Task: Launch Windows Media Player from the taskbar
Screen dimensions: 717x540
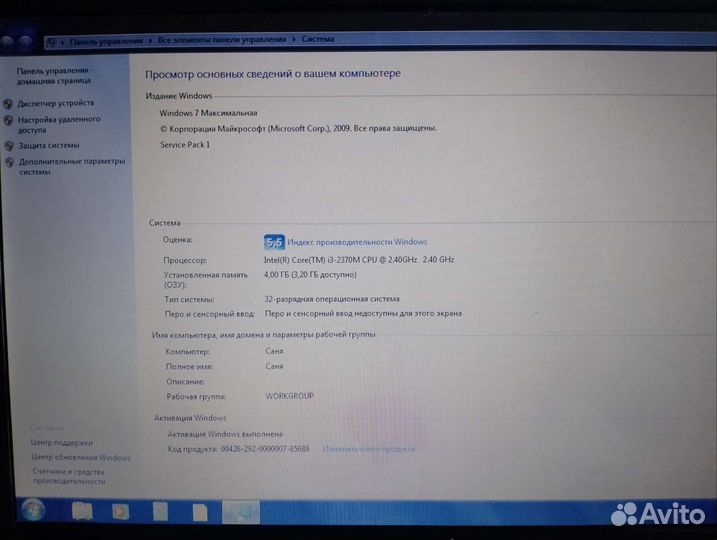Action: coord(121,511)
